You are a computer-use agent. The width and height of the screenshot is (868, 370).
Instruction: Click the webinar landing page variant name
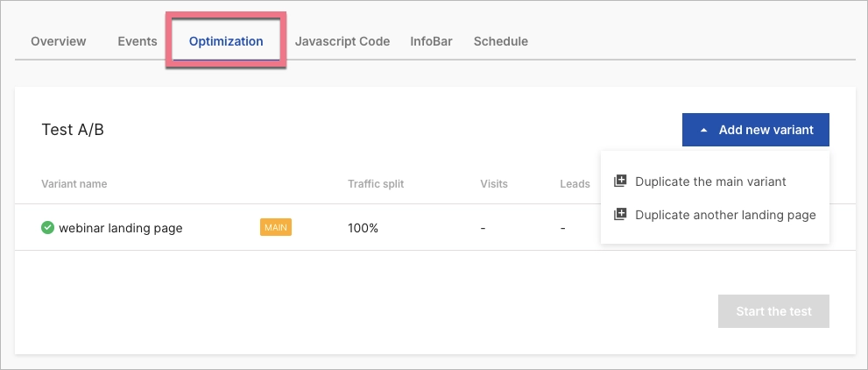121,228
